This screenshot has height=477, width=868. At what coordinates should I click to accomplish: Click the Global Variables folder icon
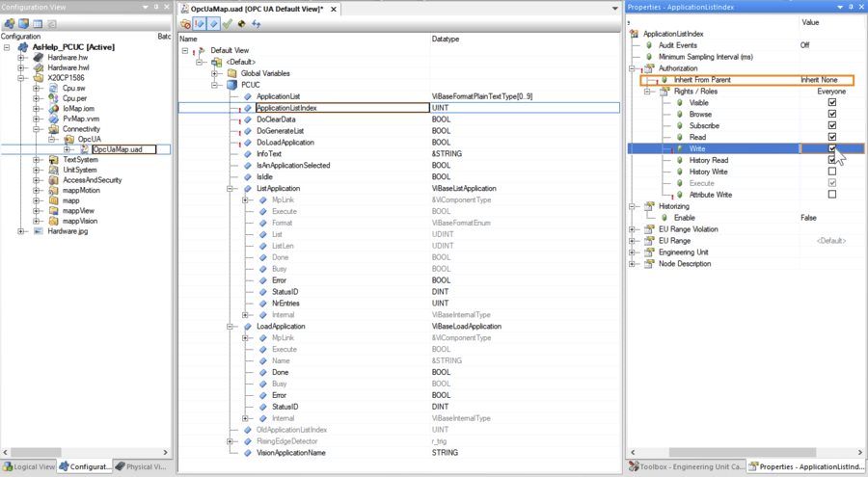[x=231, y=73]
